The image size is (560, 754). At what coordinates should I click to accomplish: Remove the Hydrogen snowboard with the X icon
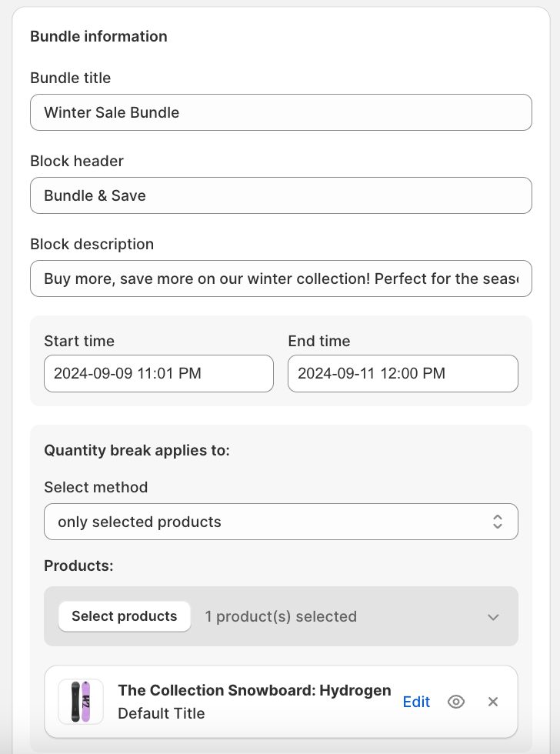(493, 702)
